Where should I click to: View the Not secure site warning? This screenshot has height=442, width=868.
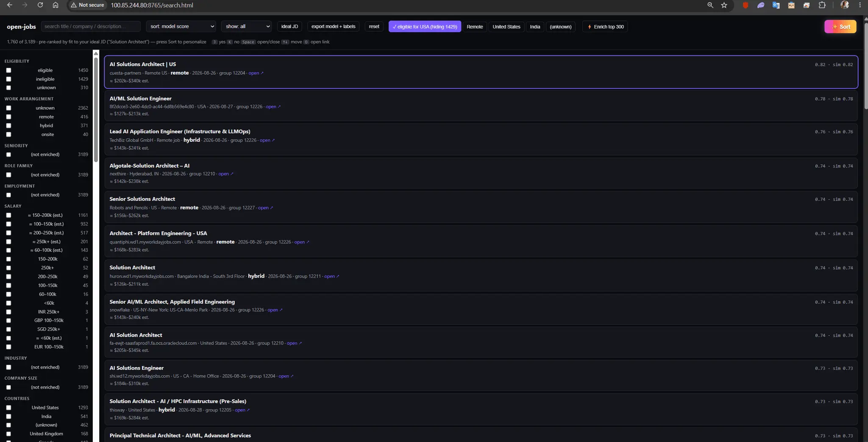(x=87, y=5)
